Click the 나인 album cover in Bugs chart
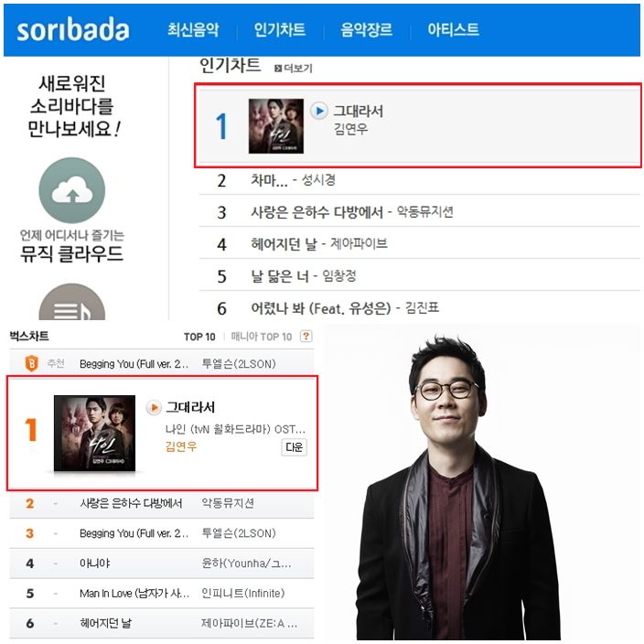The width and height of the screenshot is (644, 644). point(94,433)
